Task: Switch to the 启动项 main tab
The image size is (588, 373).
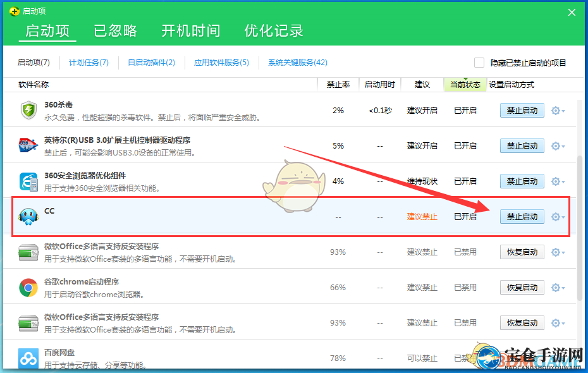Action: [47, 31]
